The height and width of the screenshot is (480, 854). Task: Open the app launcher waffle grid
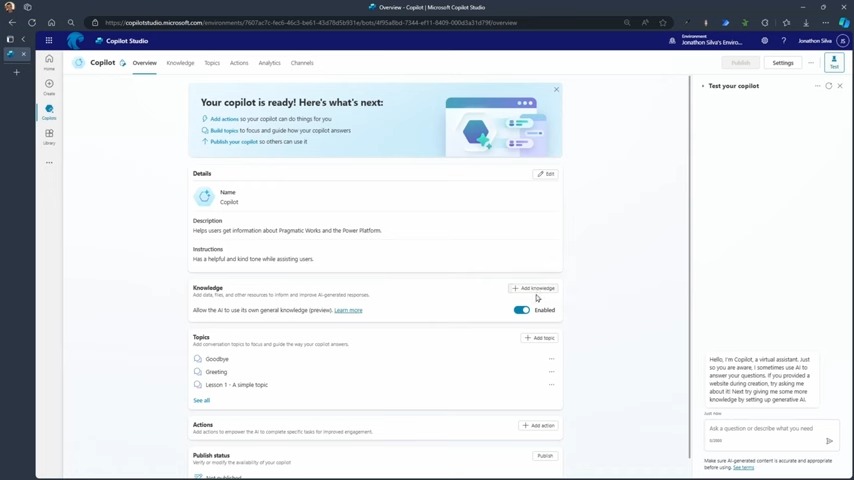48,41
